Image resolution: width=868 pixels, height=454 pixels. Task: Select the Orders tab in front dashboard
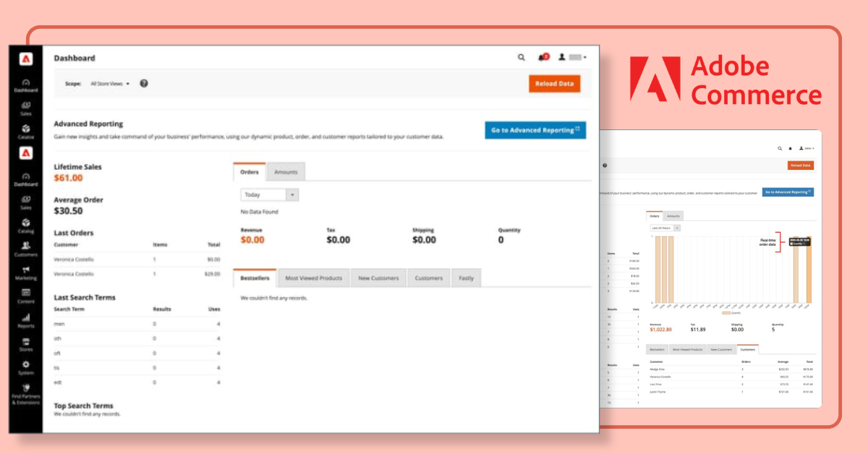(x=250, y=172)
